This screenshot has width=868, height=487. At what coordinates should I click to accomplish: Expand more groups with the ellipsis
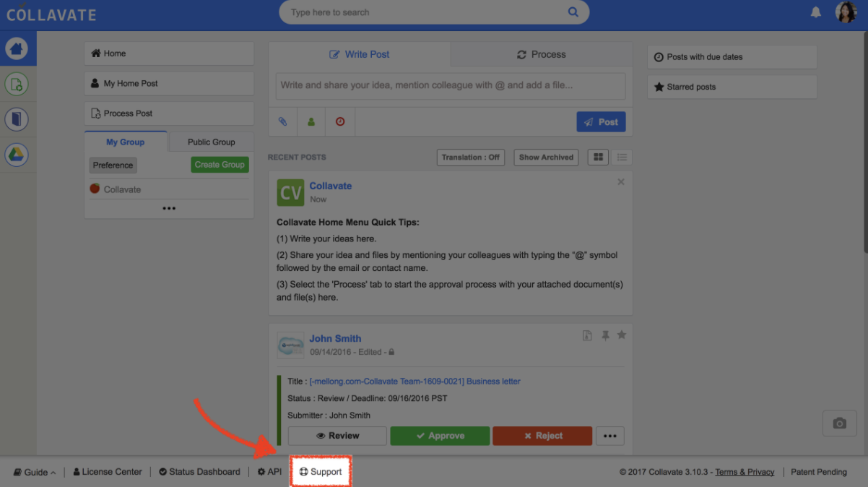click(169, 208)
